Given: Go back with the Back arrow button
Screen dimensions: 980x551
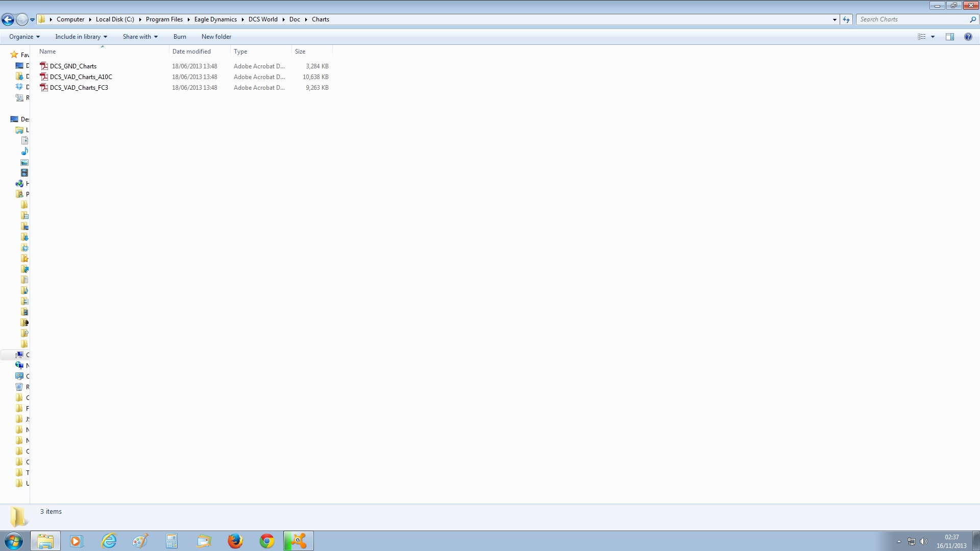Looking at the screenshot, I should pos(8,19).
